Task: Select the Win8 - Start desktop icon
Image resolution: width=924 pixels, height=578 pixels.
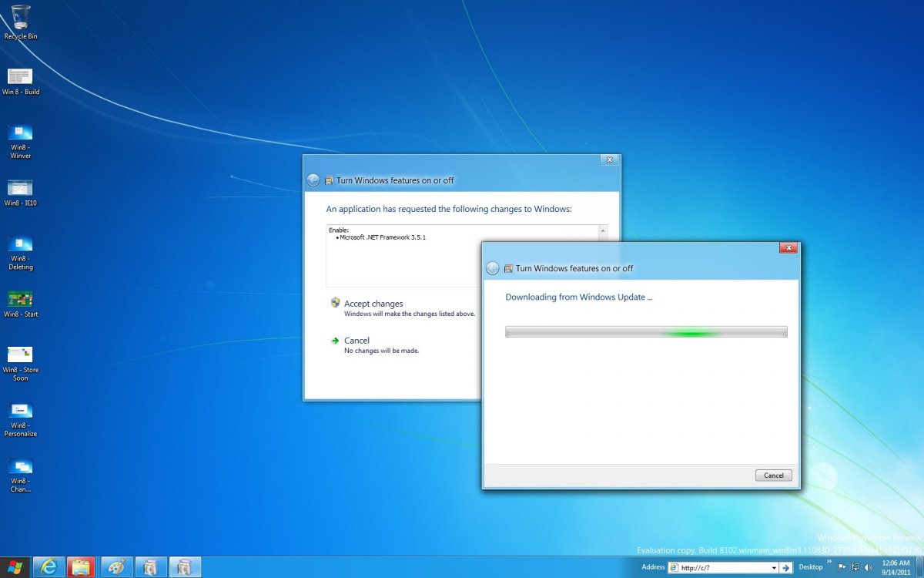Action: (x=21, y=304)
